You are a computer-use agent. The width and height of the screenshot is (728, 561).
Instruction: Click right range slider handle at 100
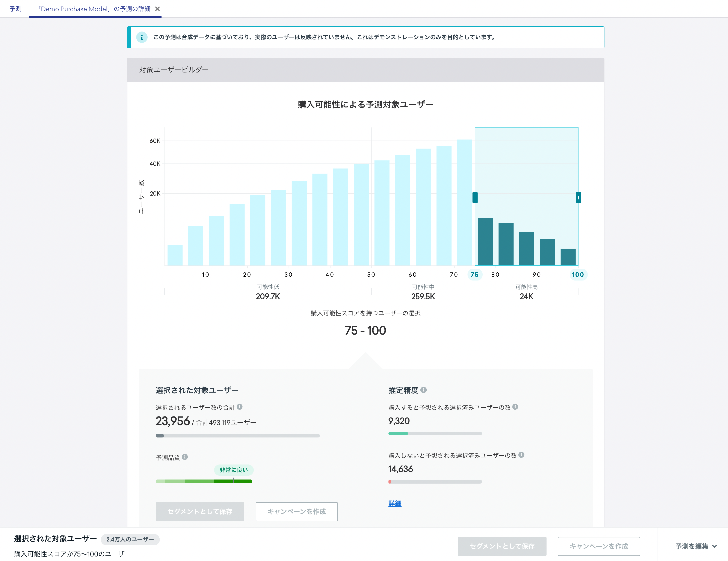click(578, 198)
